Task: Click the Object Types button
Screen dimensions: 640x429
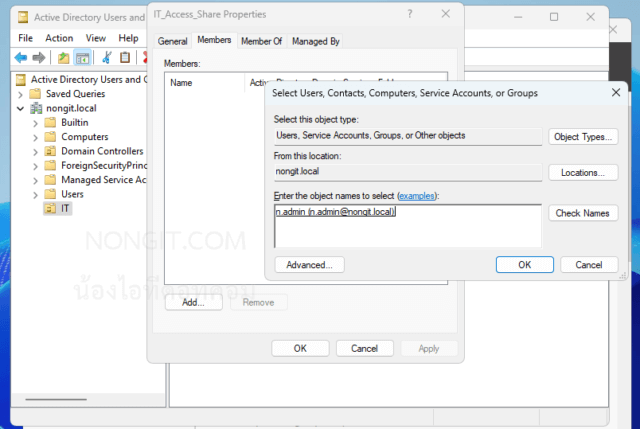Action: click(x=583, y=137)
